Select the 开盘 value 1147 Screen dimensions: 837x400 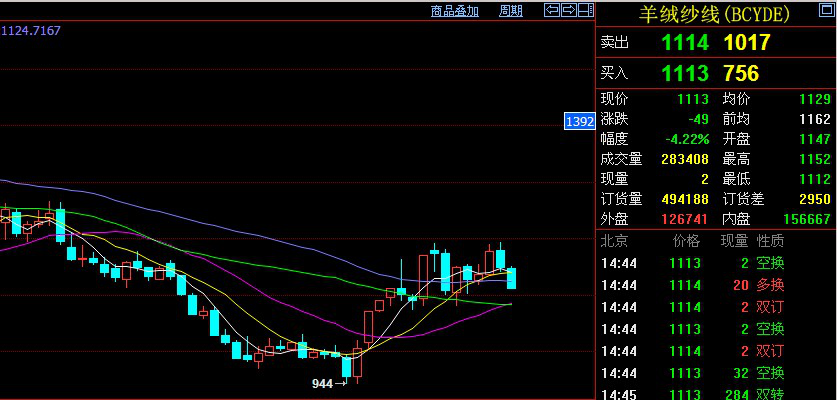pyautogui.click(x=815, y=139)
